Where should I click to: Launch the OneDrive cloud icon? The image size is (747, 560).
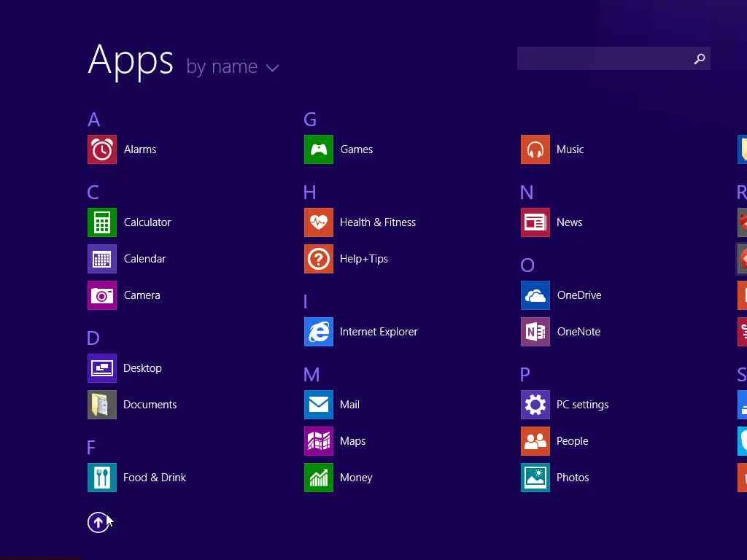[535, 295]
